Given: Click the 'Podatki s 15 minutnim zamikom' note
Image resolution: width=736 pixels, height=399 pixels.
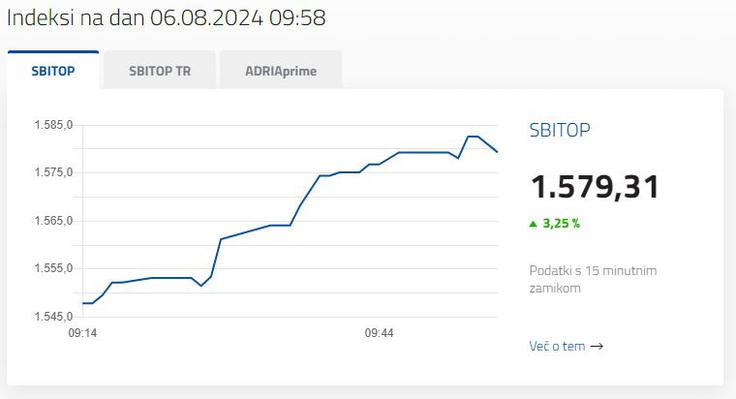Looking at the screenshot, I should [x=593, y=279].
